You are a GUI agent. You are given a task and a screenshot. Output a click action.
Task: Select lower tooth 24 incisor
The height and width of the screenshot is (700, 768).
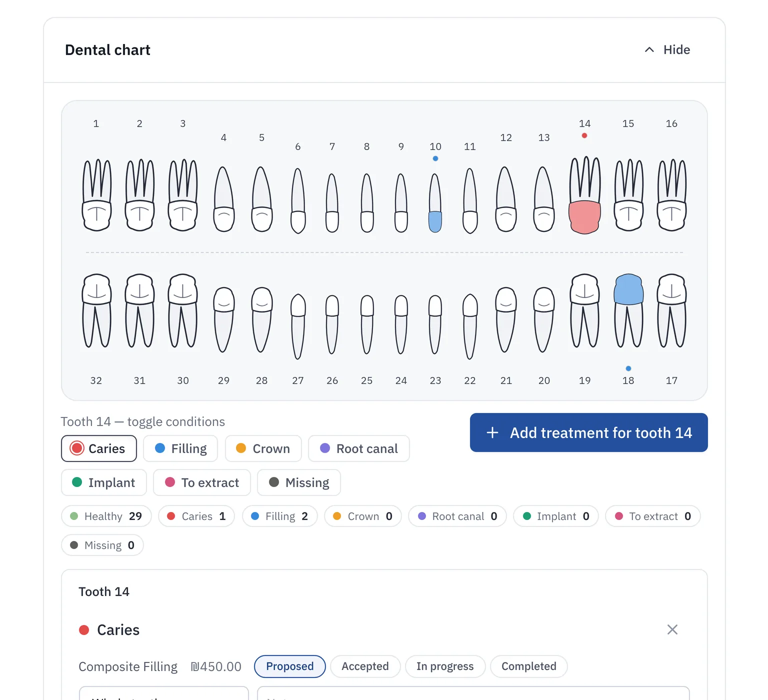401,324
